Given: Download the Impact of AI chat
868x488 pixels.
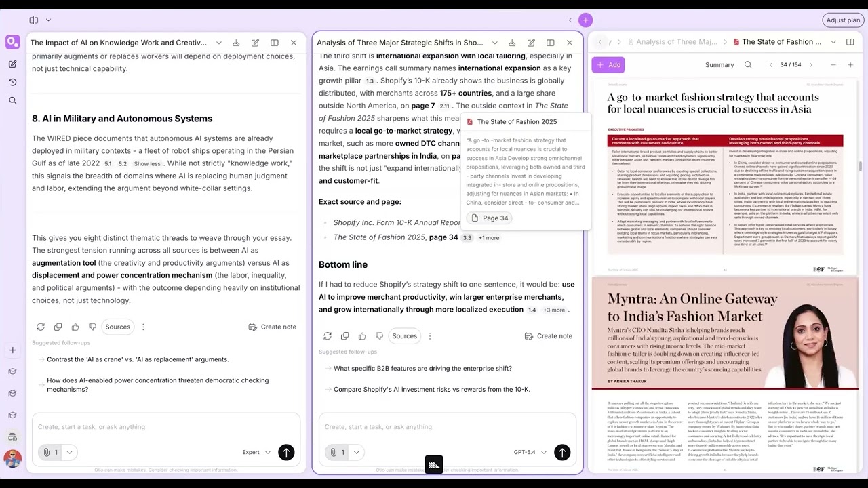Looking at the screenshot, I should (236, 43).
